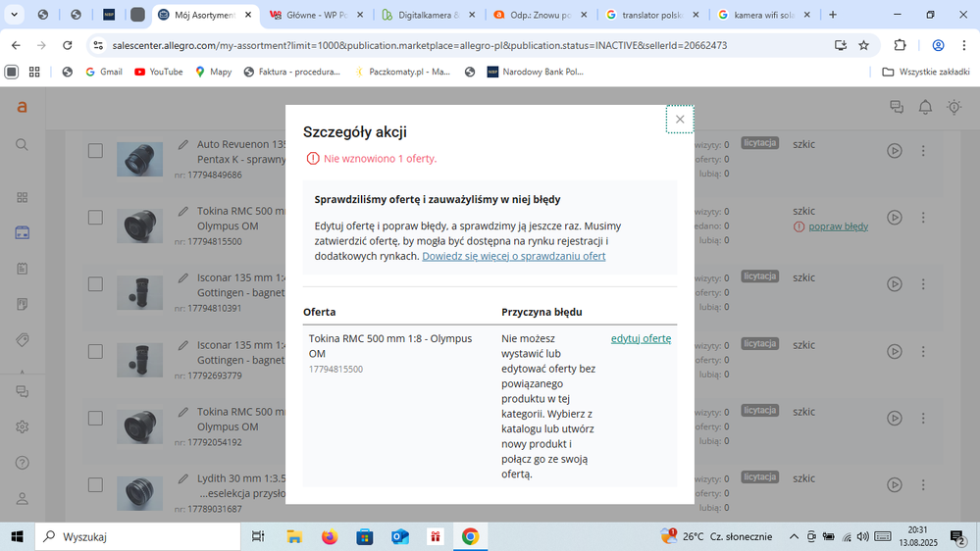Focus the address bar URL
Screen dimensions: 980x551
(420, 46)
